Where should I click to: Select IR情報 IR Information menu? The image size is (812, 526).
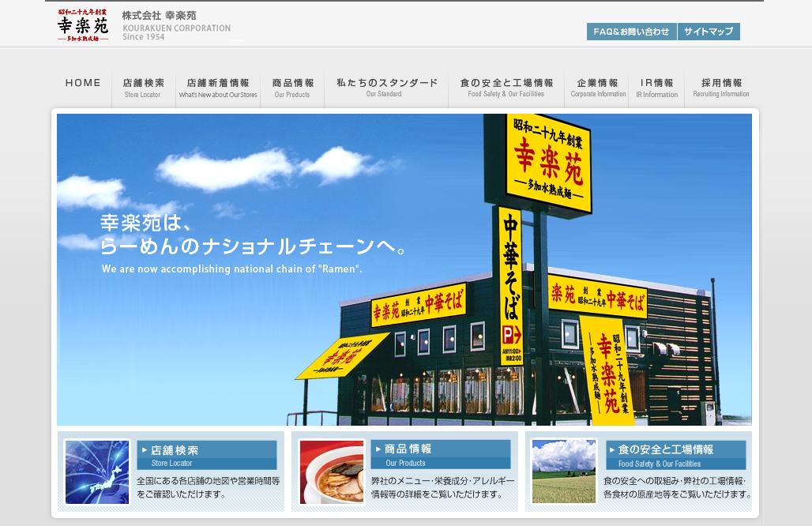pos(656,88)
